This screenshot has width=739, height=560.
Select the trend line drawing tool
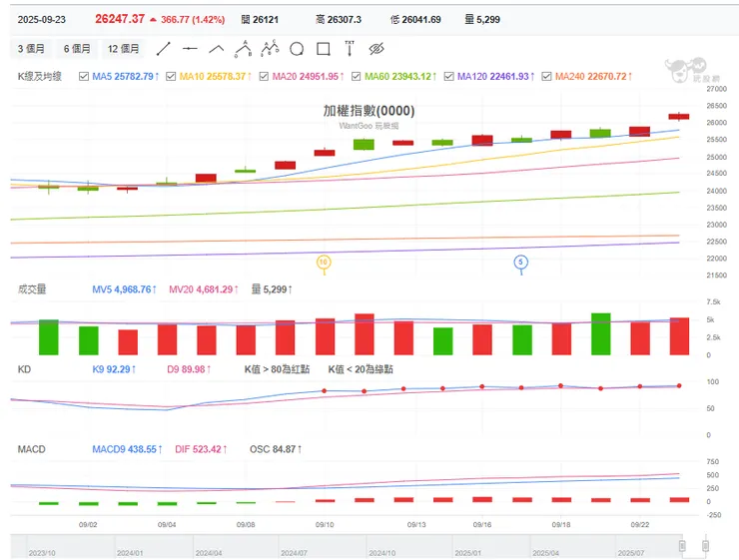point(163,49)
